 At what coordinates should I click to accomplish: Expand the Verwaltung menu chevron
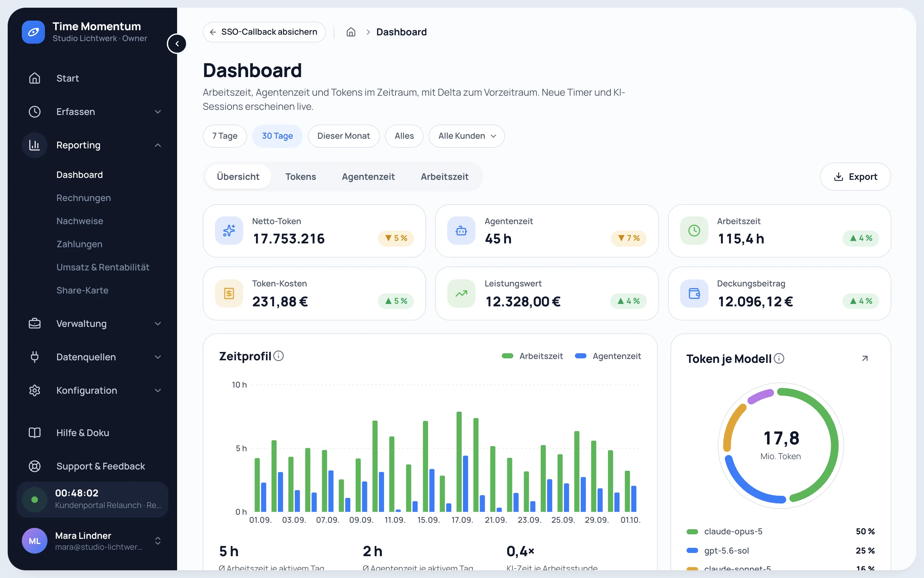point(158,323)
